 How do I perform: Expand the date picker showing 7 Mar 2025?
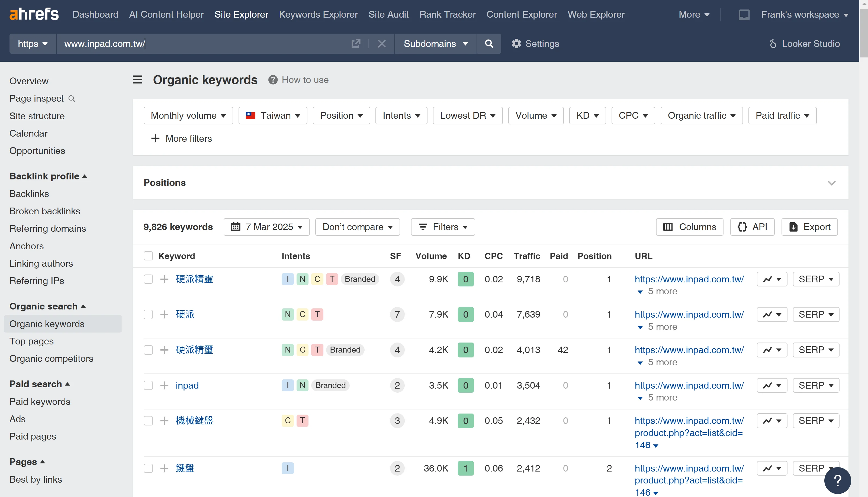[x=266, y=227]
